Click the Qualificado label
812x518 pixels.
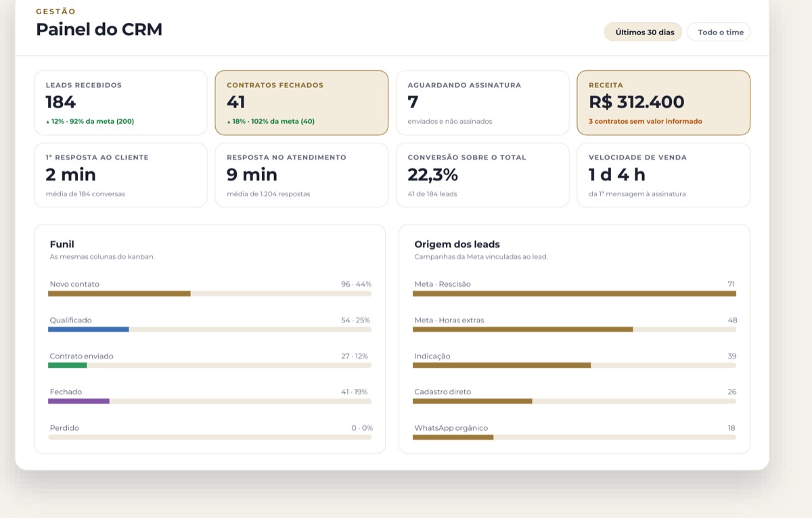pyautogui.click(x=70, y=320)
